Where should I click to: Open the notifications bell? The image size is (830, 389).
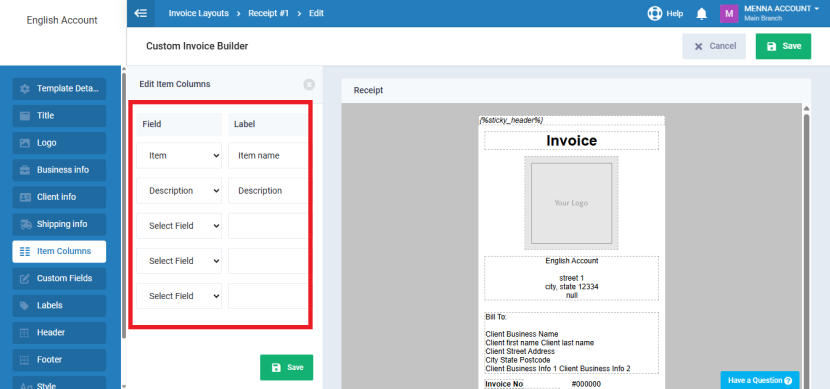tap(701, 14)
